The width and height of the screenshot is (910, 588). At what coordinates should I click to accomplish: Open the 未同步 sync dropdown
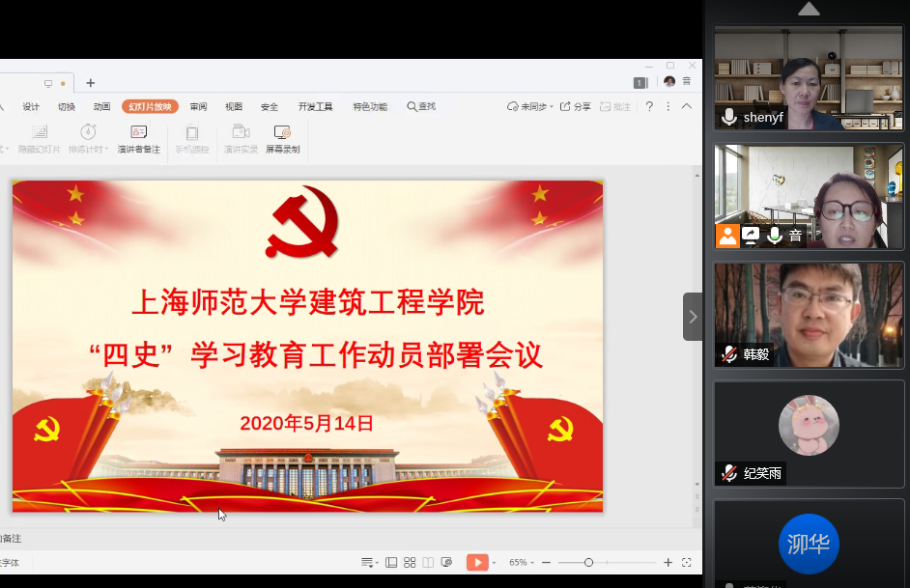point(529,107)
